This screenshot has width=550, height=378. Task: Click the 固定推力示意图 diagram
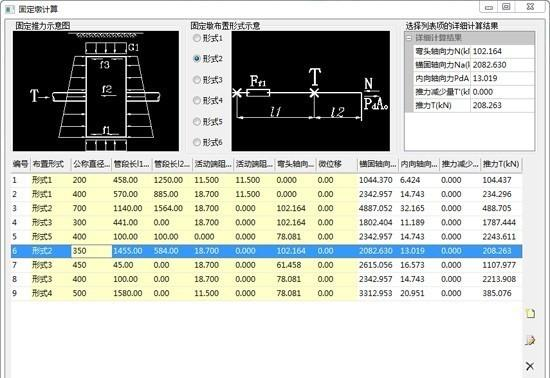tap(96, 91)
